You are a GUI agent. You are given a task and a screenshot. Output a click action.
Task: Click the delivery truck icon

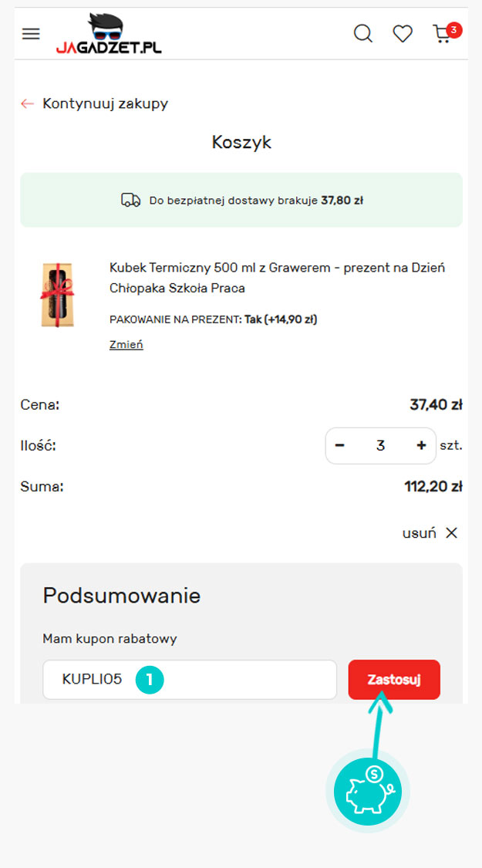[131, 201]
